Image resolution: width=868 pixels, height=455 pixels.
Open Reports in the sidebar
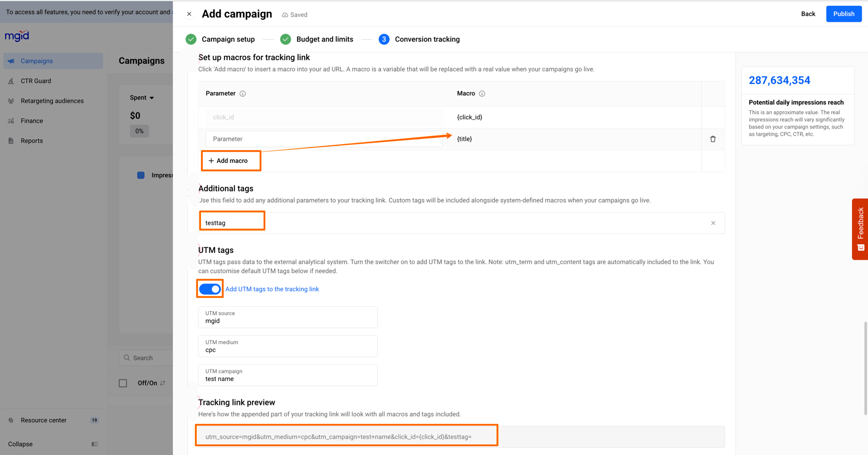point(53,141)
